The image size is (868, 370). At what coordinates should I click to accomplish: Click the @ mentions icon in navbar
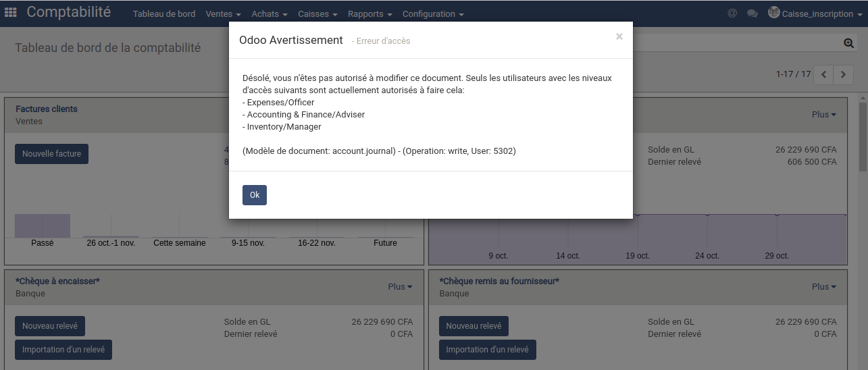click(732, 14)
